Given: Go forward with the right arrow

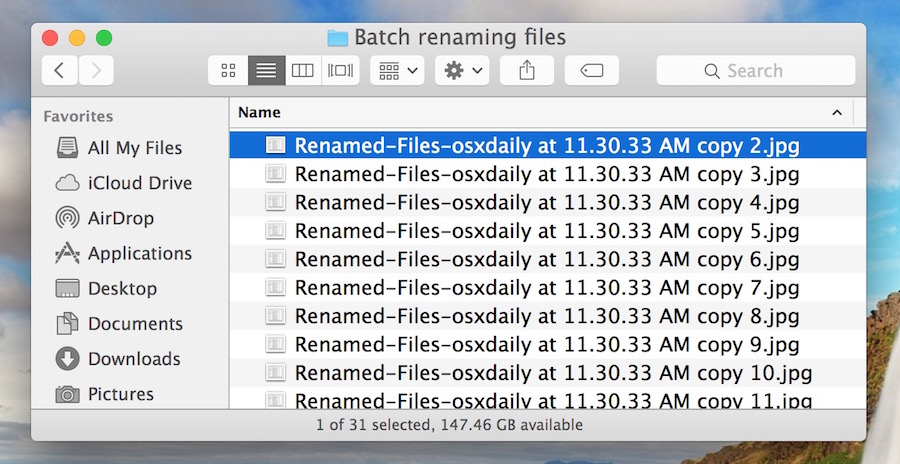Looking at the screenshot, I should click(x=96, y=71).
